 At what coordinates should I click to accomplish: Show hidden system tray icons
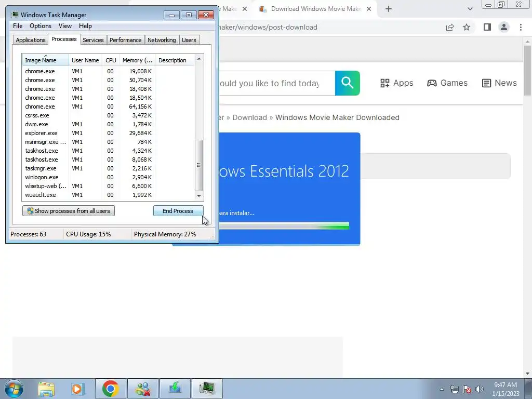tap(442, 389)
